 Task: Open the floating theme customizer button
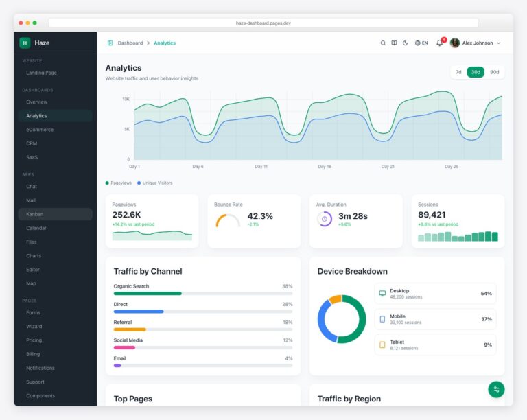point(496,389)
